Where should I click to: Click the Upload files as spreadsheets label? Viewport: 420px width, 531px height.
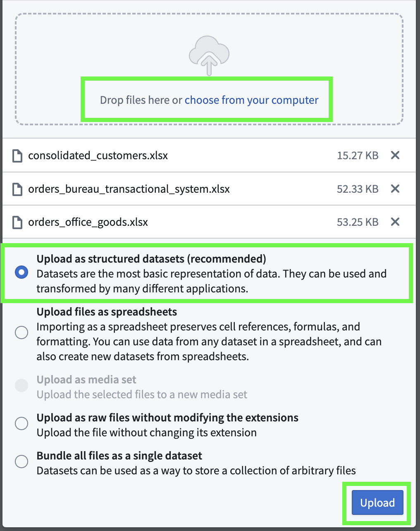107,312
